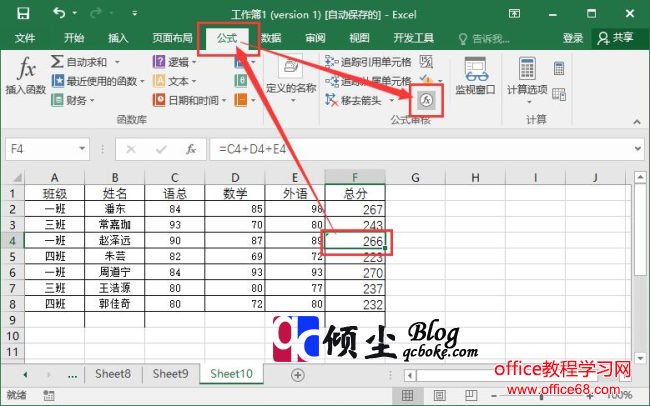Toggle 显示公式 icon at top of 公式审核
The image size is (650, 406).
coord(426,62)
